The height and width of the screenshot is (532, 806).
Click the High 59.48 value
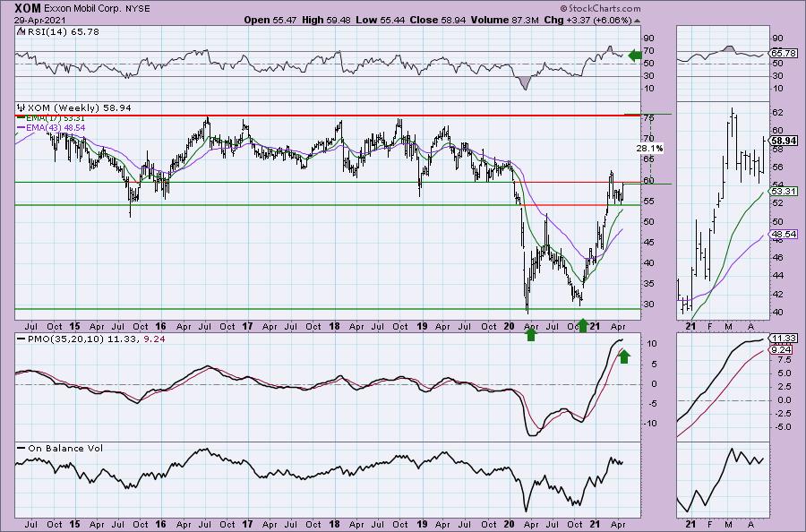(326, 20)
